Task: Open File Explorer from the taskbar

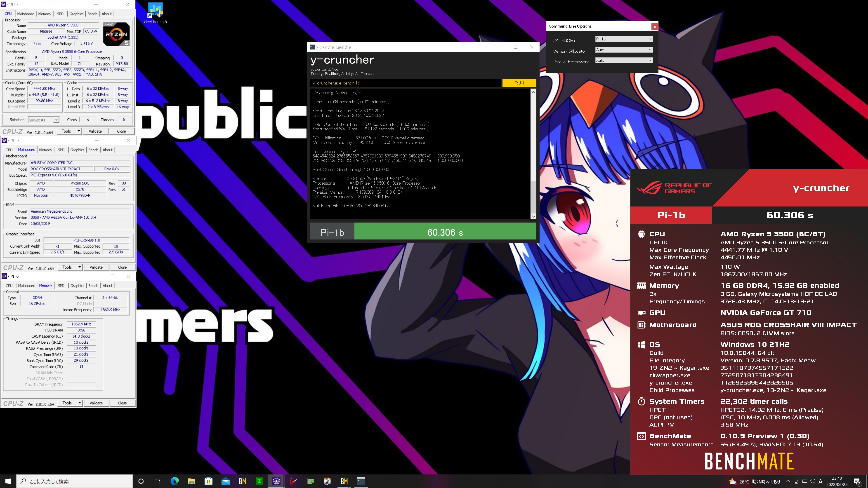Action: [x=191, y=481]
